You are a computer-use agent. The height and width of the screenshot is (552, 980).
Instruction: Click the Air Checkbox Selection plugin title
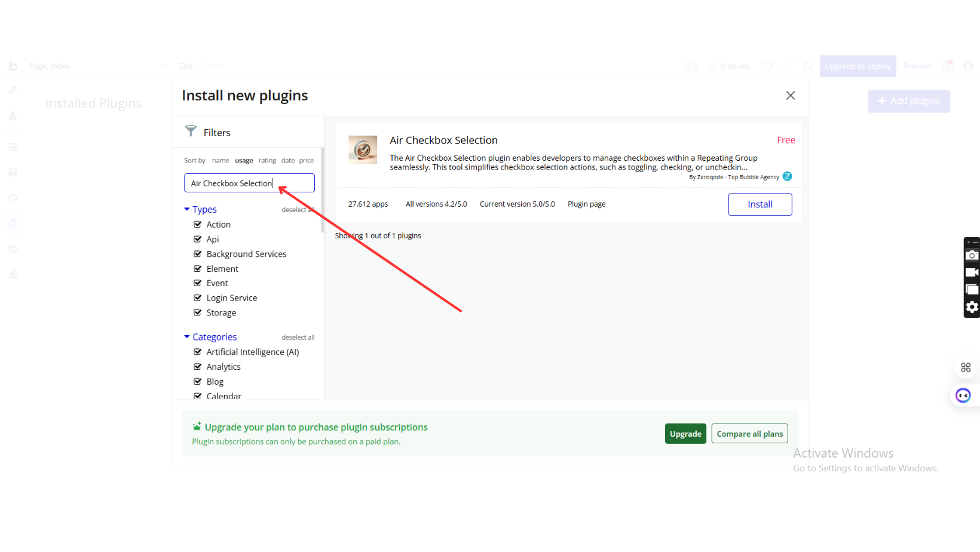coord(443,140)
